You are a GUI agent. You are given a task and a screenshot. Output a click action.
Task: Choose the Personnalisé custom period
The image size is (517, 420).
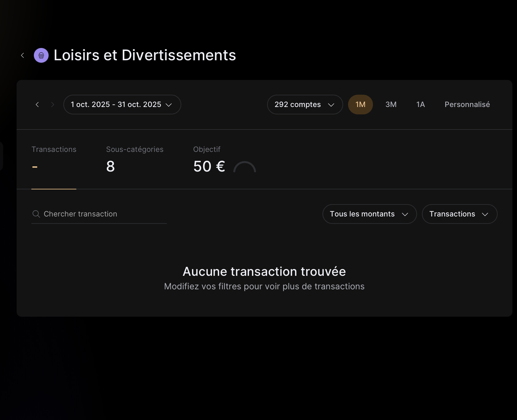tap(467, 105)
